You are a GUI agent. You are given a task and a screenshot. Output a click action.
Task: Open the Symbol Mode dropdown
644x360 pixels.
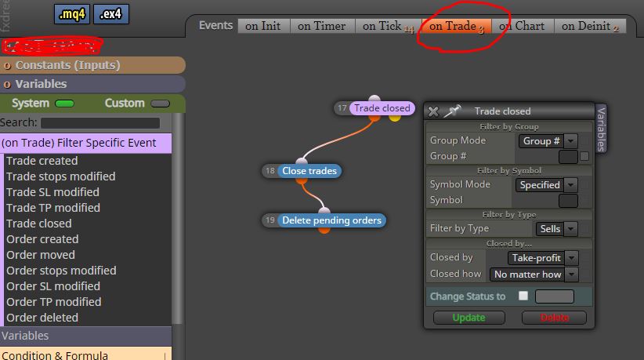547,185
